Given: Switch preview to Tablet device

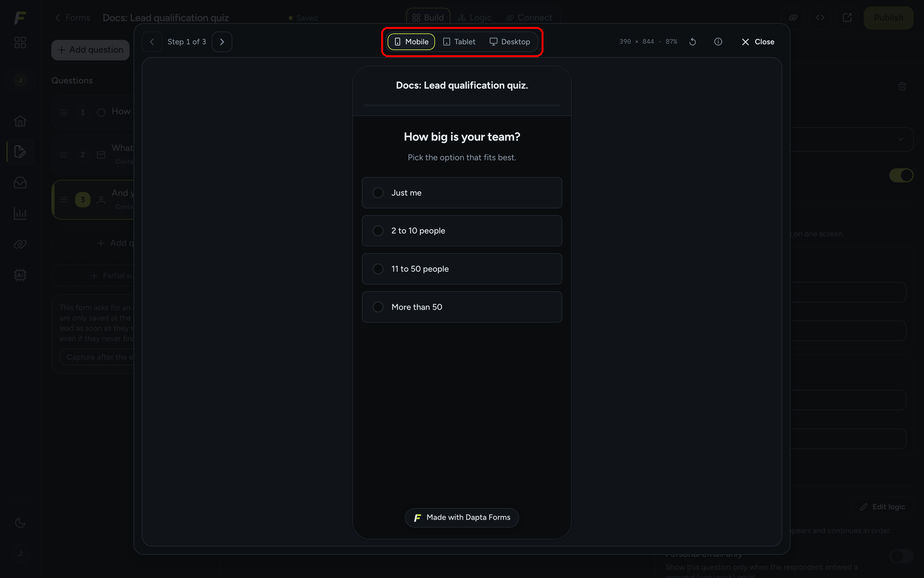Looking at the screenshot, I should [x=459, y=42].
